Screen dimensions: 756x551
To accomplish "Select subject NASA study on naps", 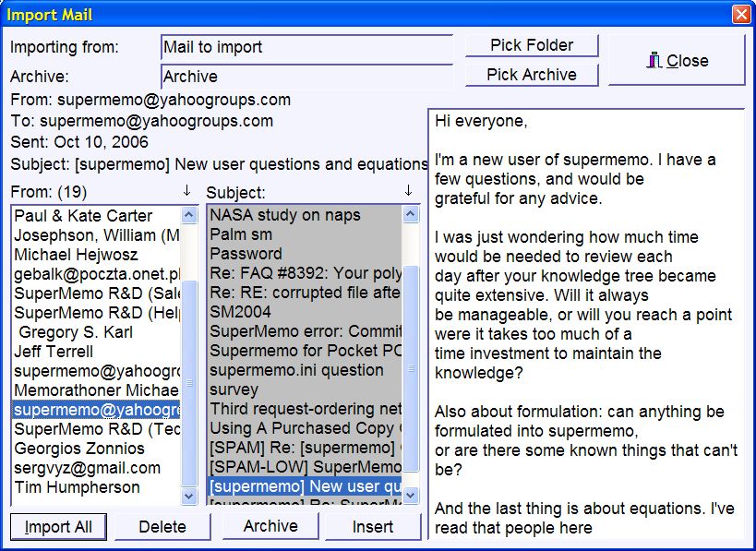I will [279, 216].
